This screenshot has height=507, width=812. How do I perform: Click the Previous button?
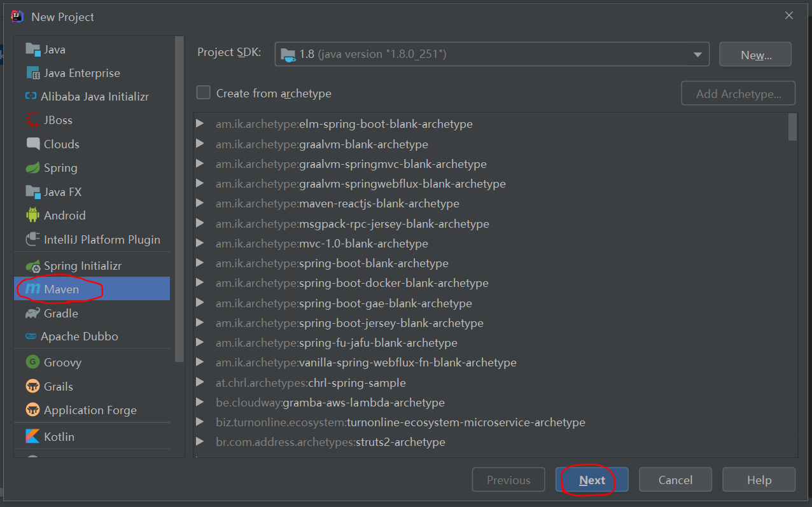(508, 480)
